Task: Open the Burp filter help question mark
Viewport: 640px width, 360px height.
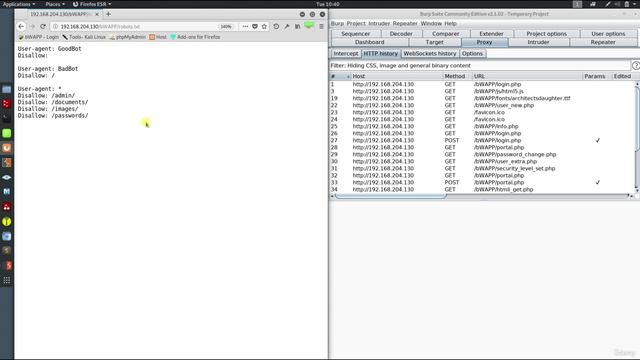Action: point(636,65)
